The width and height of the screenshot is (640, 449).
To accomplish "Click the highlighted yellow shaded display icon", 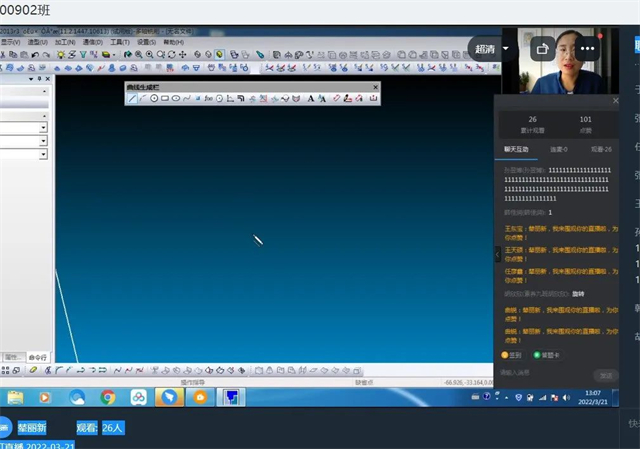I will (x=220, y=54).
